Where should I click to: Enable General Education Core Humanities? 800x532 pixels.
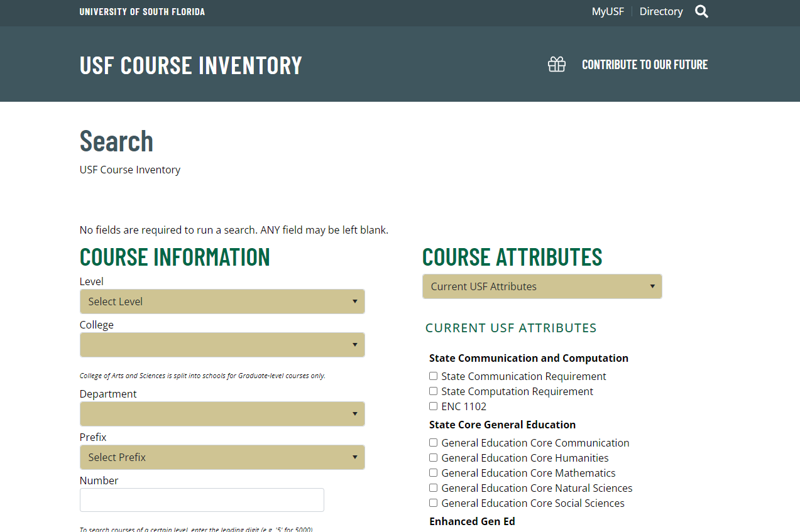coord(433,458)
